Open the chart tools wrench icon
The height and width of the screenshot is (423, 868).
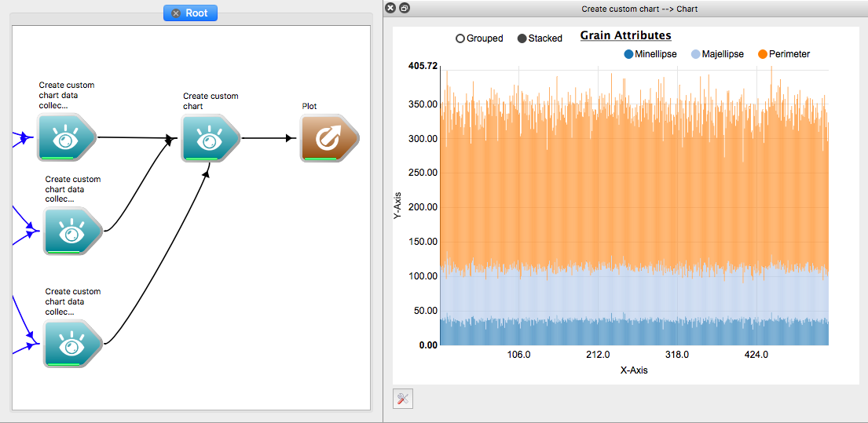(402, 399)
